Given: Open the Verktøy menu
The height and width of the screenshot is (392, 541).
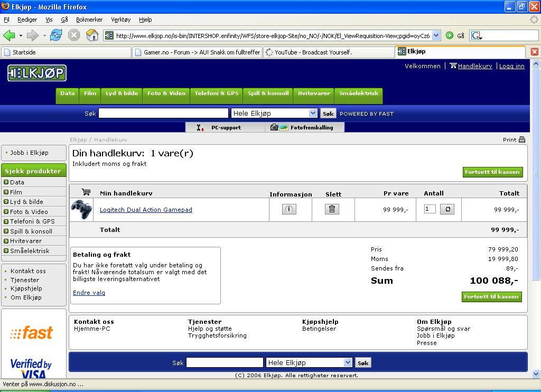Looking at the screenshot, I should tap(121, 20).
